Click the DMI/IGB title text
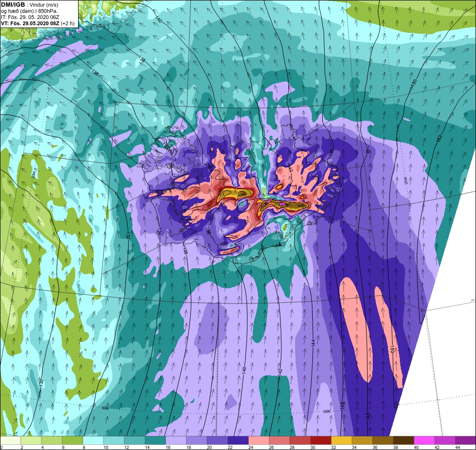 (13, 5)
